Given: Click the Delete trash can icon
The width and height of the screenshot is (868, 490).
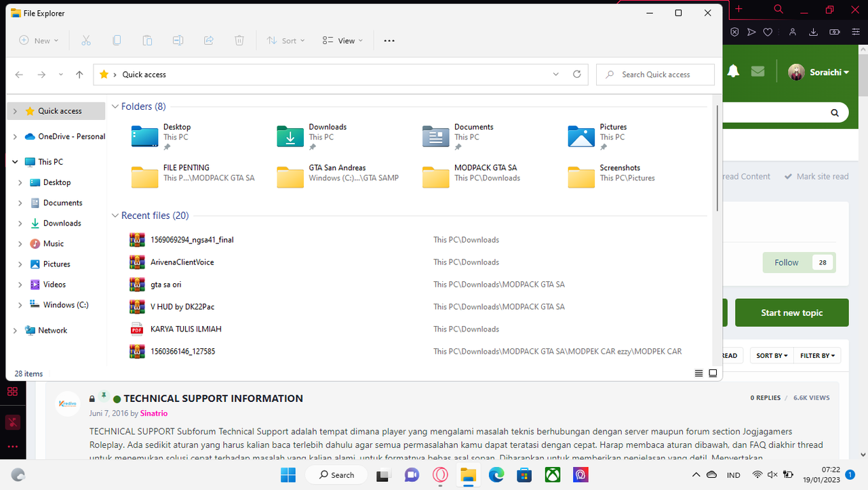Looking at the screenshot, I should 239,41.
